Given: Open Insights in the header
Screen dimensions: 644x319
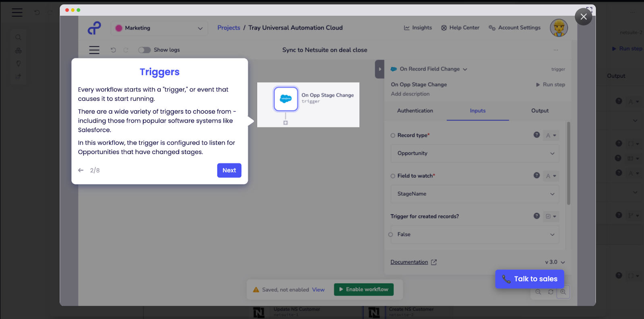Looking at the screenshot, I should point(418,28).
